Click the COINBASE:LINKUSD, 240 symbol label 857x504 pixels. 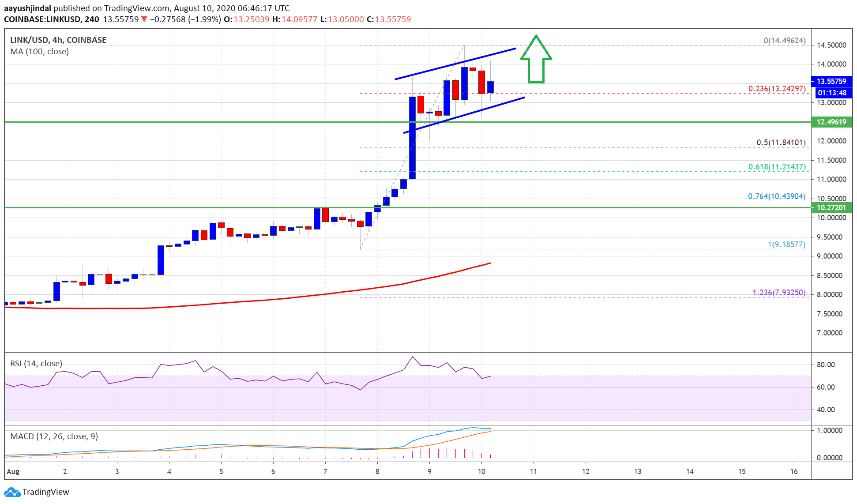51,19
